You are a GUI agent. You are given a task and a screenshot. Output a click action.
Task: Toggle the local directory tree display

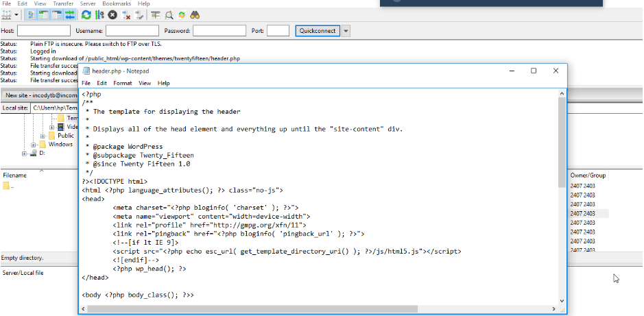tap(43, 15)
